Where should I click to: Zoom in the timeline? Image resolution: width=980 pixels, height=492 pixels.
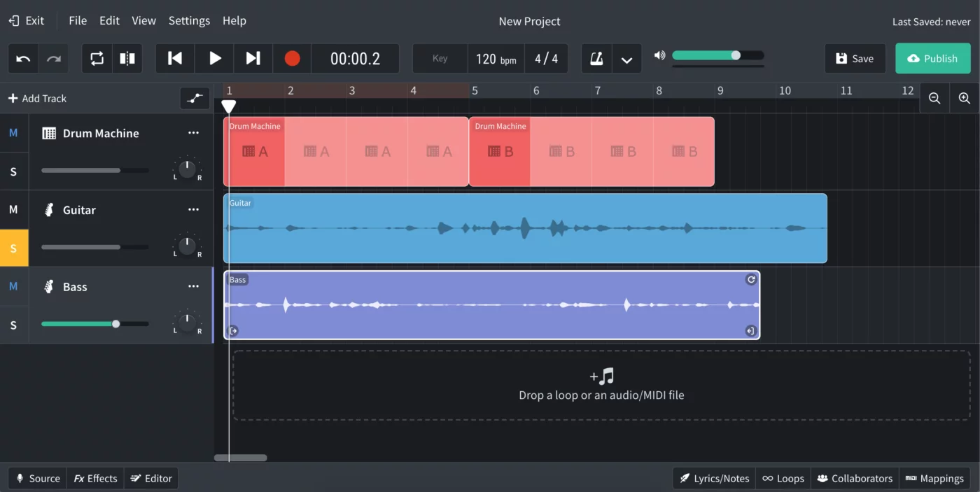[x=965, y=99]
